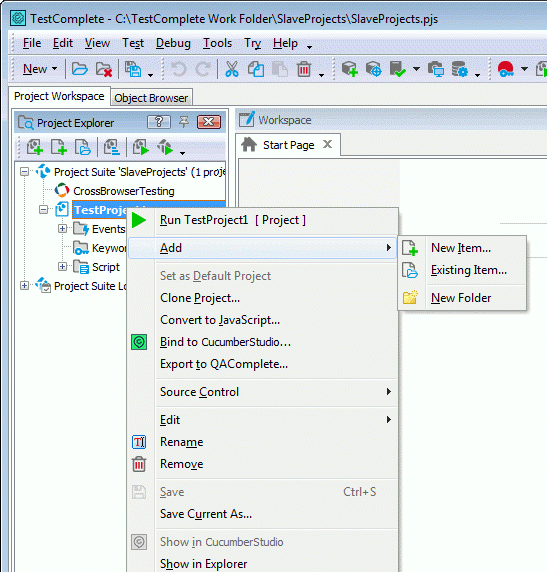Open the Test menu

point(133,43)
